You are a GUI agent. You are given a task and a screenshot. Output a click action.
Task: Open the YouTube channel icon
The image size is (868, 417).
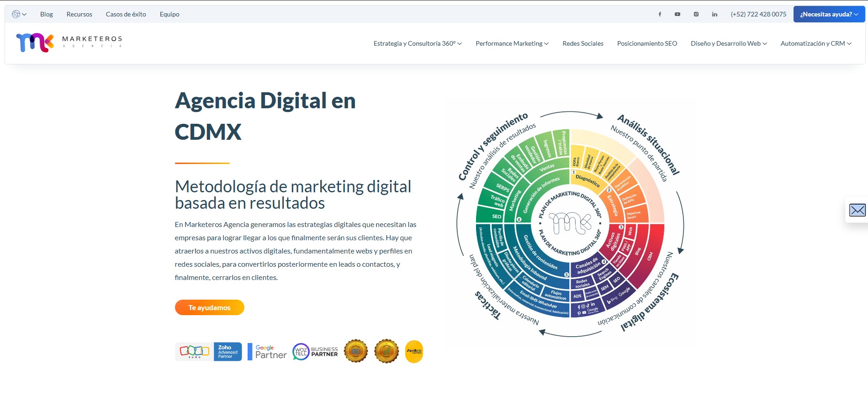[677, 14]
